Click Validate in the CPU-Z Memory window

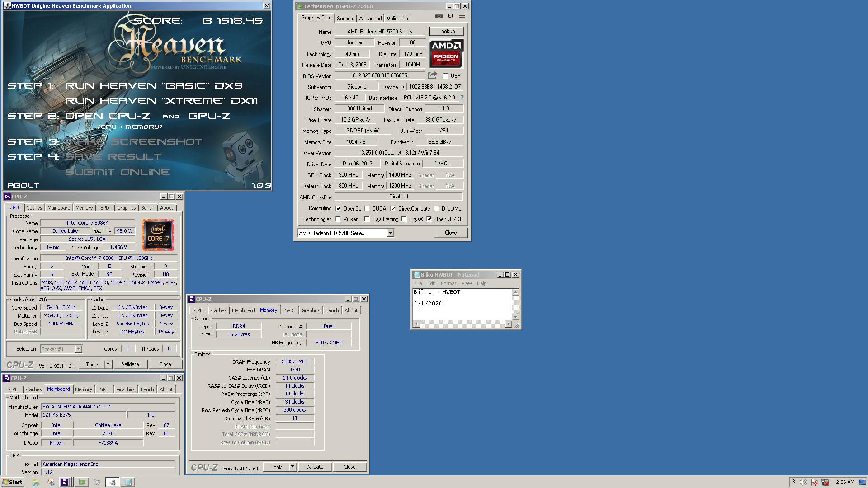pos(315,467)
